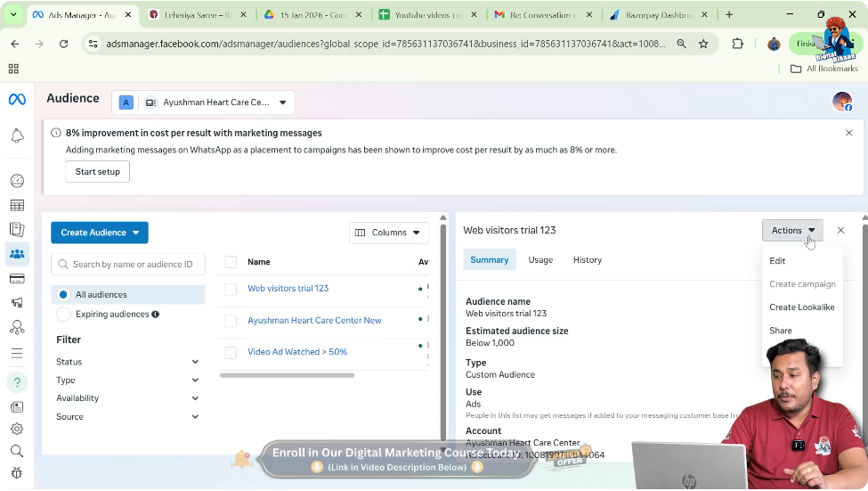The width and height of the screenshot is (868, 491).
Task: Choose Create Lookalike from Actions menu
Action: coord(801,307)
